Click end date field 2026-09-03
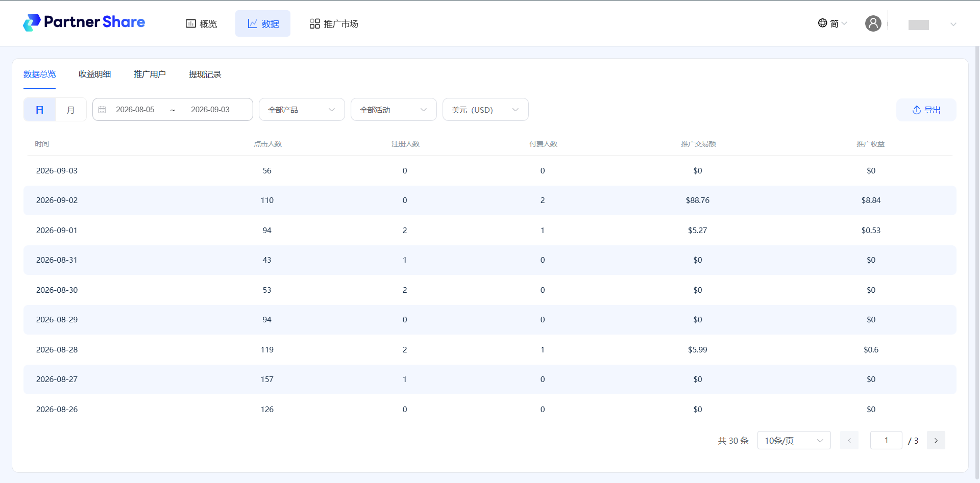 click(x=210, y=110)
